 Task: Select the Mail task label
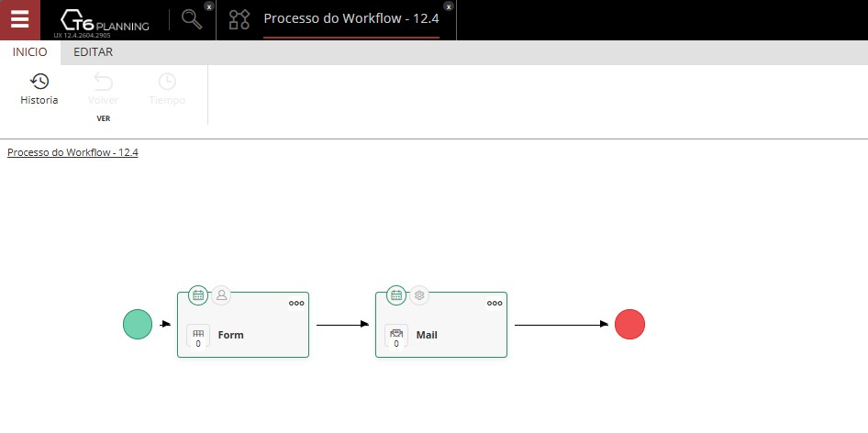tap(427, 335)
